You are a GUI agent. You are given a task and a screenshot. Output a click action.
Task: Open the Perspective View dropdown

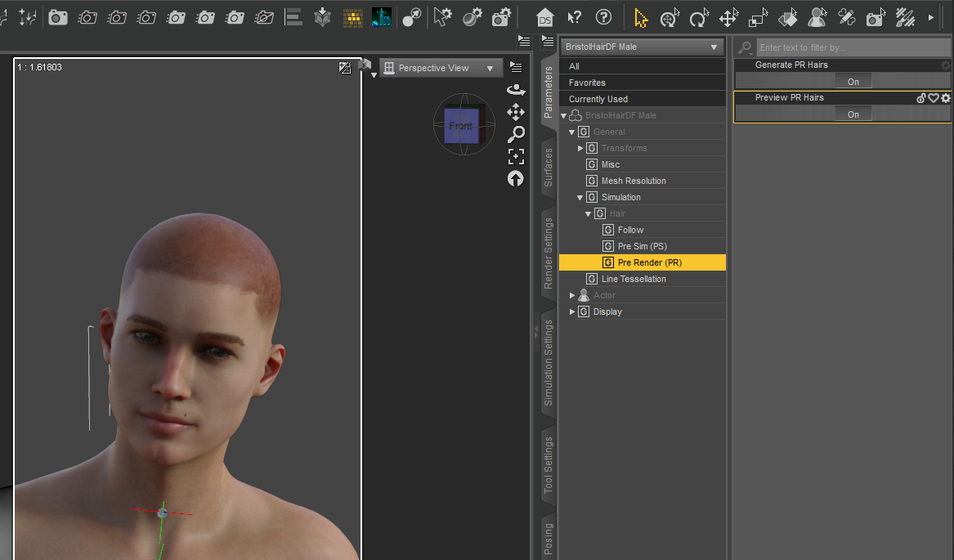441,69
